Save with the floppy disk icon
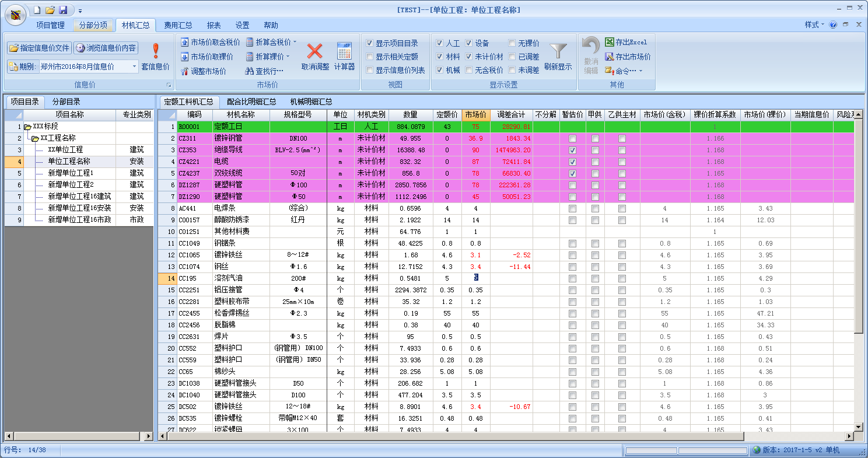Screen dimensions: 868x458 (63, 10)
